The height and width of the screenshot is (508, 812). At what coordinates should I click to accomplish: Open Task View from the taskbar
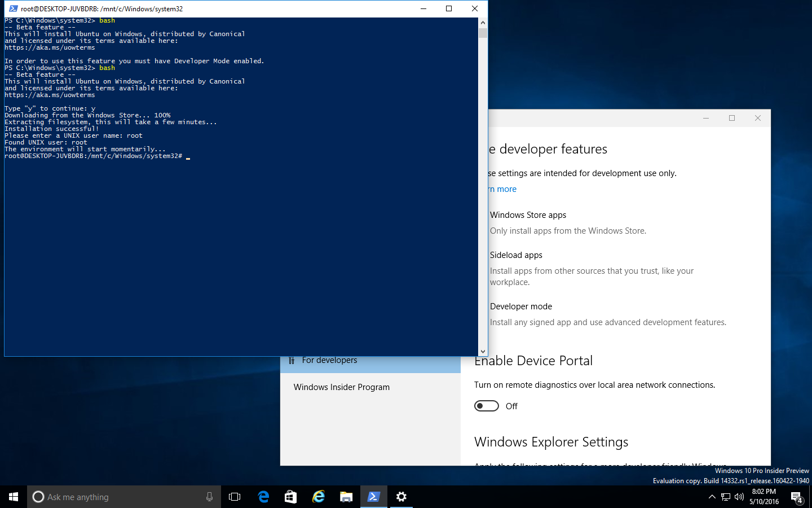click(235, 497)
